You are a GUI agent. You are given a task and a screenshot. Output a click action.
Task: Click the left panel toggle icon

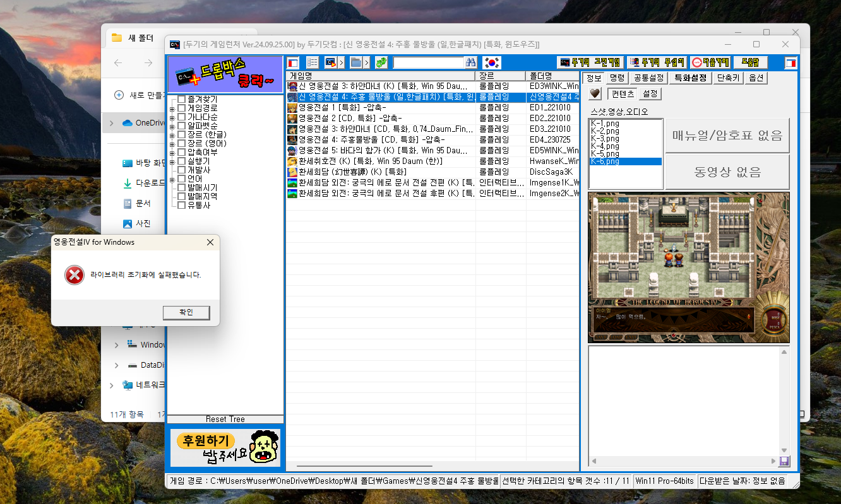[x=293, y=62]
